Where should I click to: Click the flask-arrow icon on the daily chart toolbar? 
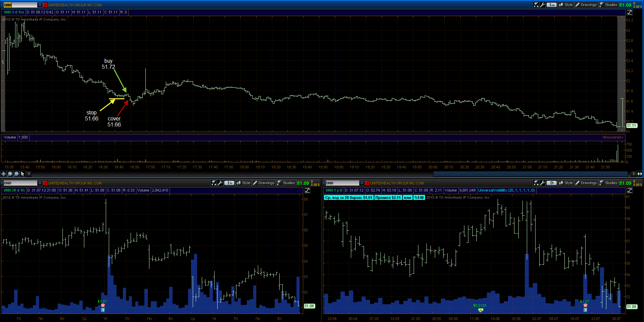tap(536, 183)
